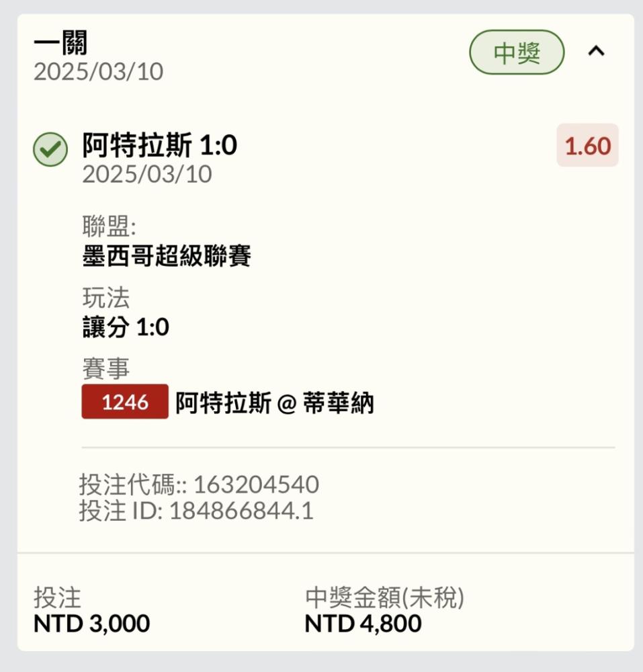The height and width of the screenshot is (672, 643).
Task: Collapse the bet slip with the chevron
Action: pos(596,52)
